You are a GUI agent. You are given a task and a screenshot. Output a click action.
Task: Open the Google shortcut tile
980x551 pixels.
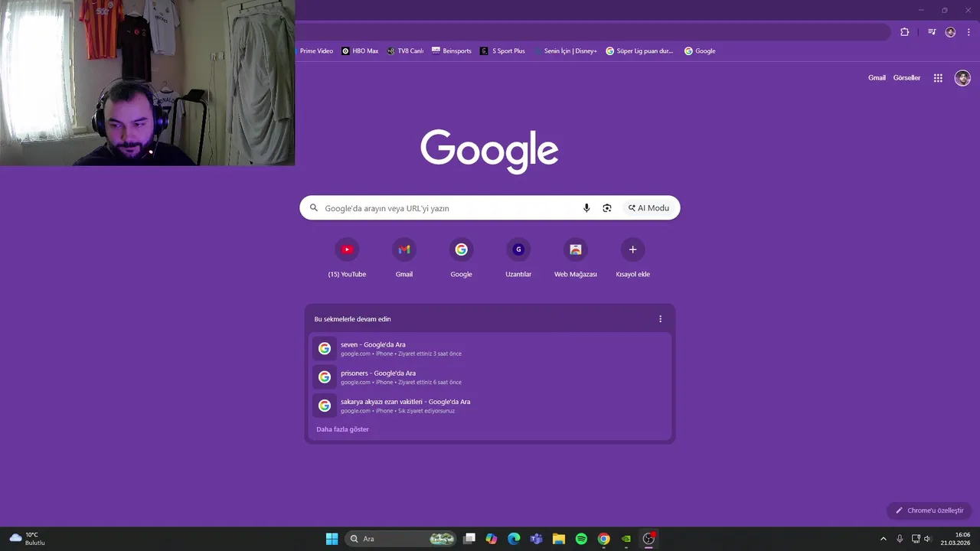tap(461, 258)
